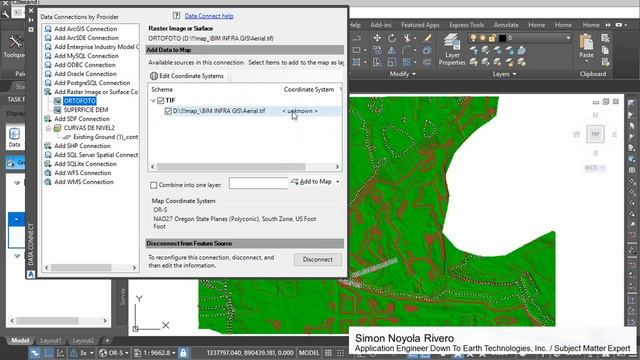Screen dimensions: 640x360
Task: Open the Add to Map dropdown arrow
Action: 338,182
